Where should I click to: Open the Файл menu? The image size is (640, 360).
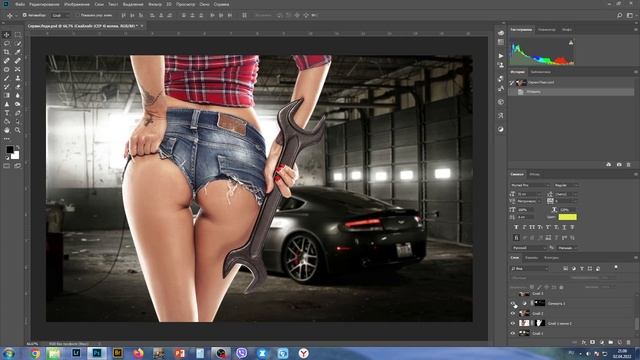(20, 4)
